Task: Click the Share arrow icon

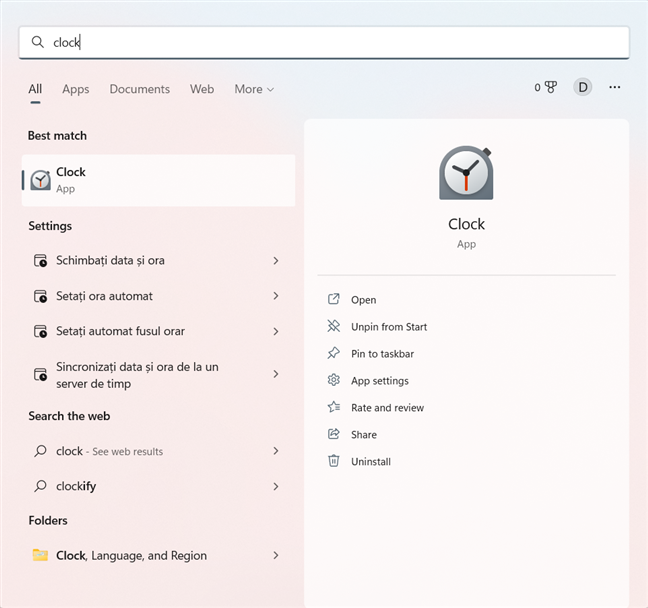Action: [x=334, y=434]
